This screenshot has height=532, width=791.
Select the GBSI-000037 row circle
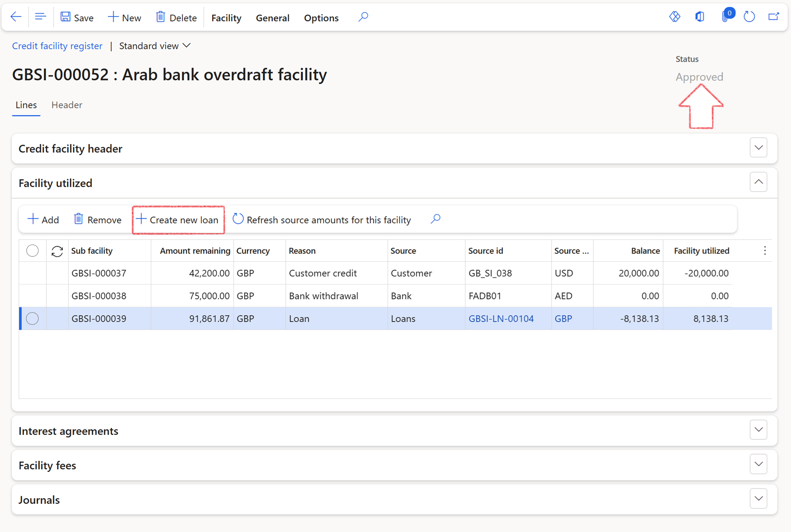[32, 273]
